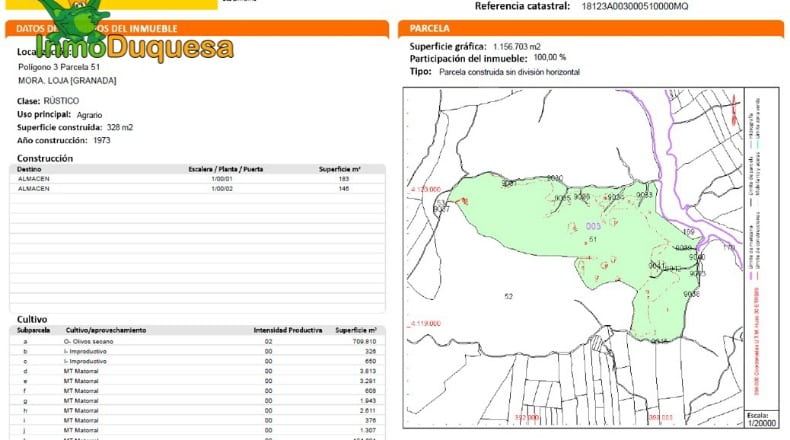This screenshot has height=440, width=790.
Task: Click the 'Cultivo/aprovechamiento' column header
Action: [106, 331]
